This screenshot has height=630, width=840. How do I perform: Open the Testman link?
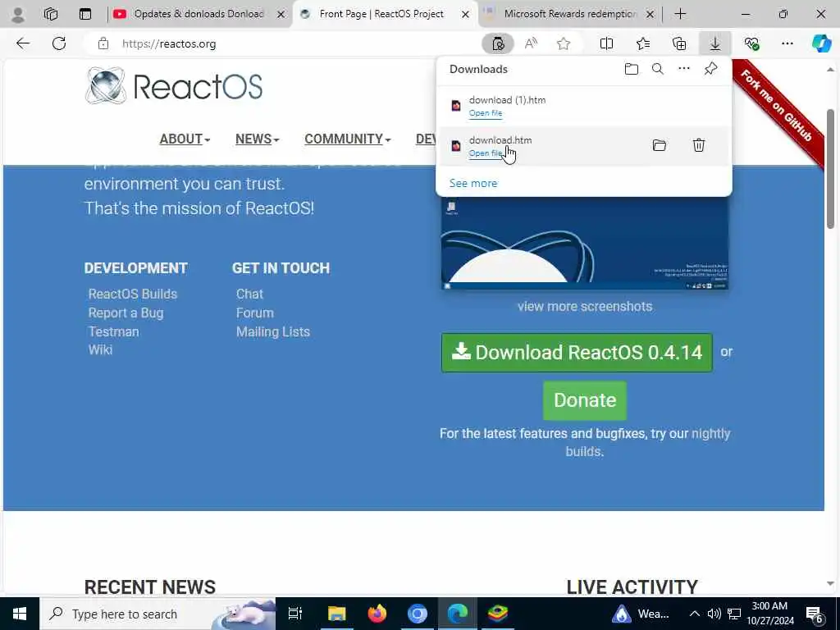point(113,331)
